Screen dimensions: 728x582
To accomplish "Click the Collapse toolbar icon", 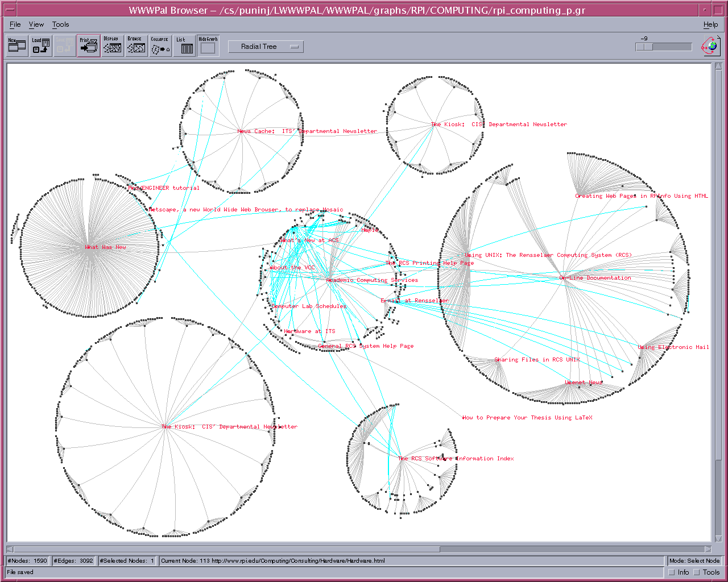I will 160,46.
